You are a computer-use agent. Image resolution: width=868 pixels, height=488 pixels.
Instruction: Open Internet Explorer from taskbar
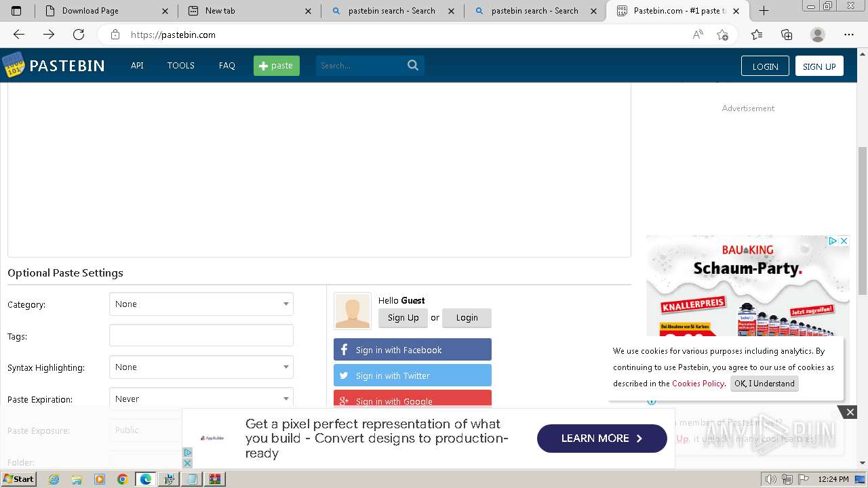point(54,479)
